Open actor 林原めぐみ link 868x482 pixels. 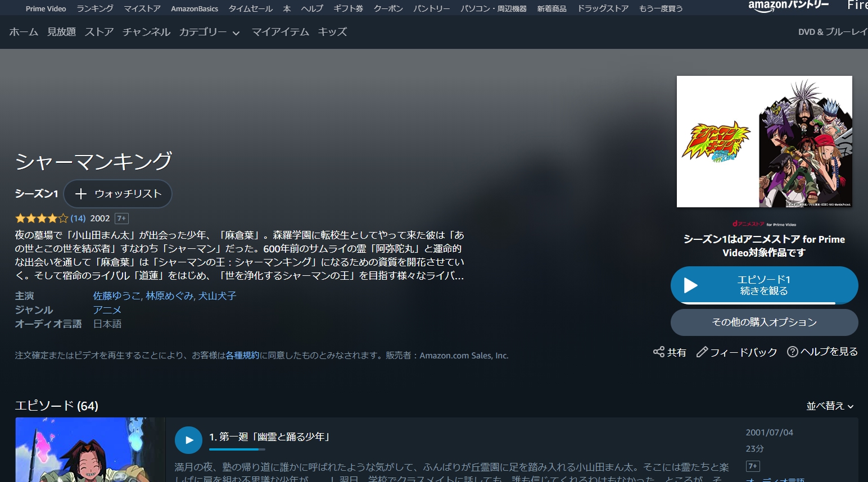[x=170, y=296]
